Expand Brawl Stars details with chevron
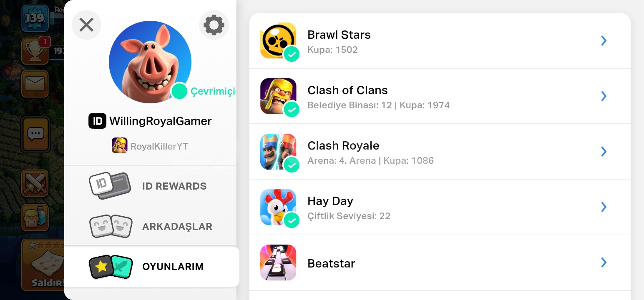The image size is (644, 300). point(604,40)
